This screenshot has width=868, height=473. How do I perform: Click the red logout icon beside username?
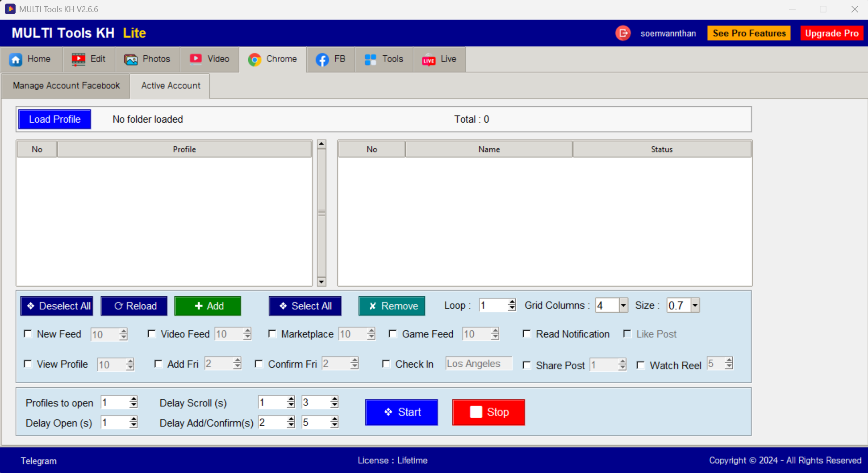[623, 33]
